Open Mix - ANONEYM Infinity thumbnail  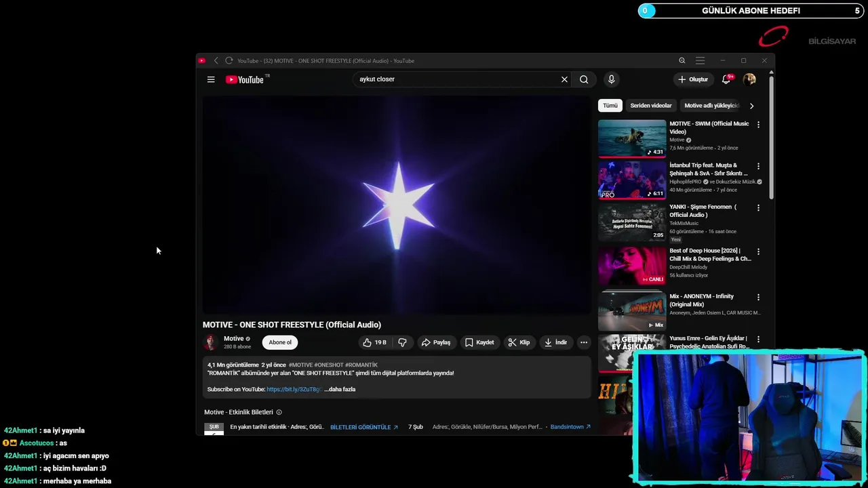[632, 310]
